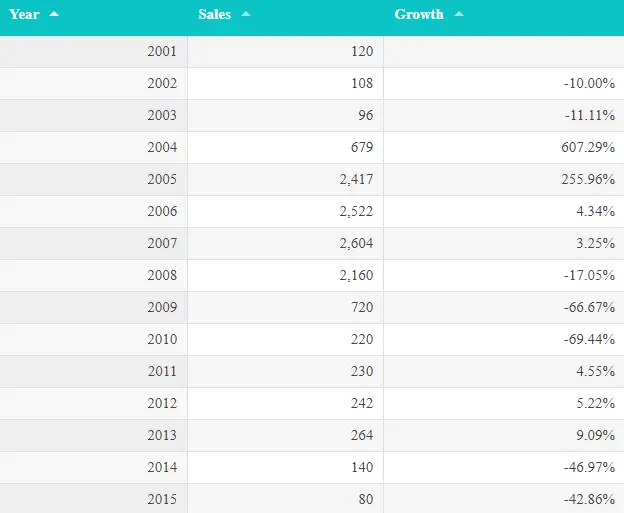Screen dimensions: 624x513
Task: Click the growth value -66.67%
Action: [x=589, y=307]
